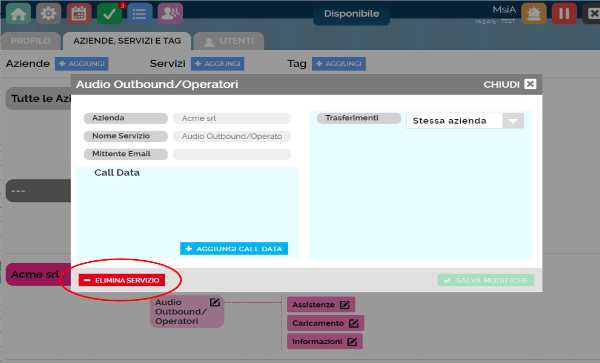The height and width of the screenshot is (363, 600).
Task: Click AGGIUNGI next to Servizi
Action: [x=218, y=64]
